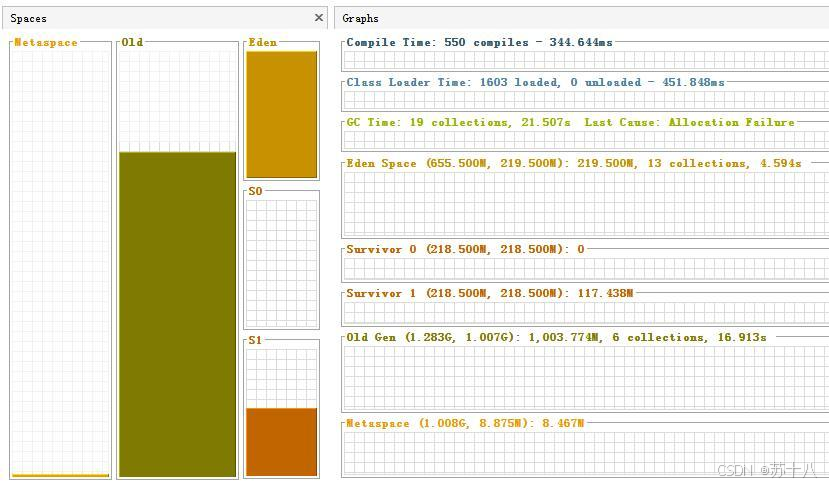Click 'Old Gen (1.283G, 1.007G)' heading
This screenshot has width=829, height=486.
(x=434, y=337)
